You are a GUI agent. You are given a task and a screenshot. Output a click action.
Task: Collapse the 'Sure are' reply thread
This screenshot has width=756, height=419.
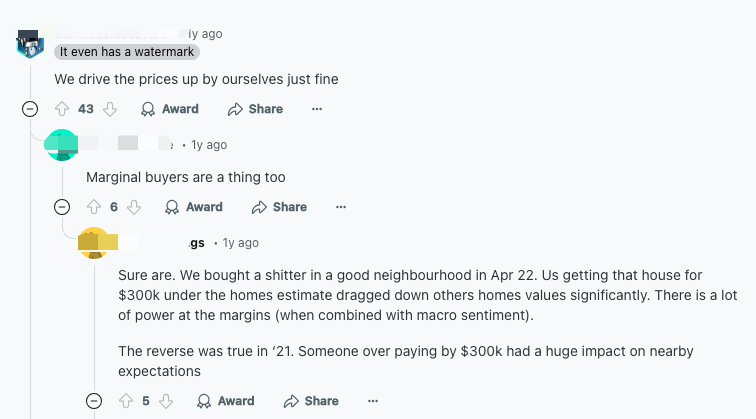pos(94,401)
